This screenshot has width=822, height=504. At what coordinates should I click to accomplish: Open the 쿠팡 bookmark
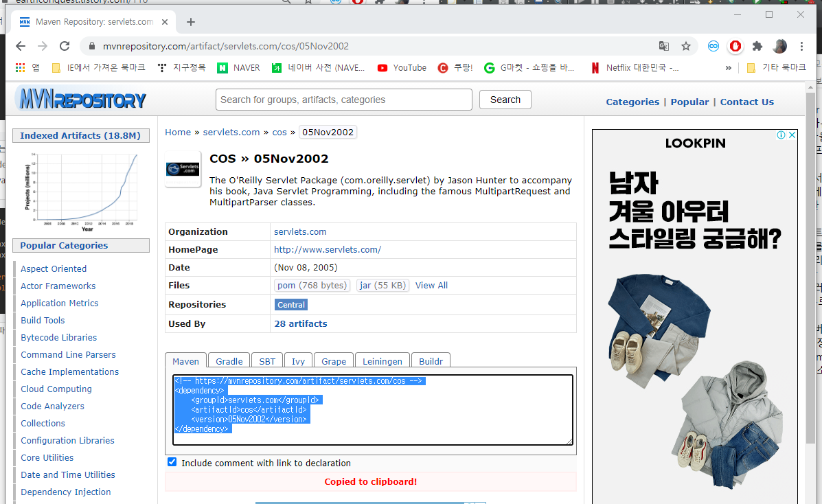[455, 68]
